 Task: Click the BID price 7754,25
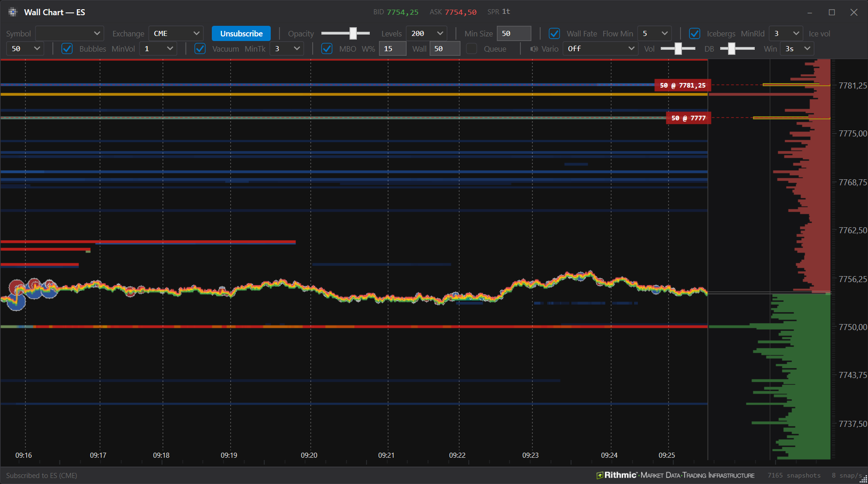click(x=402, y=12)
